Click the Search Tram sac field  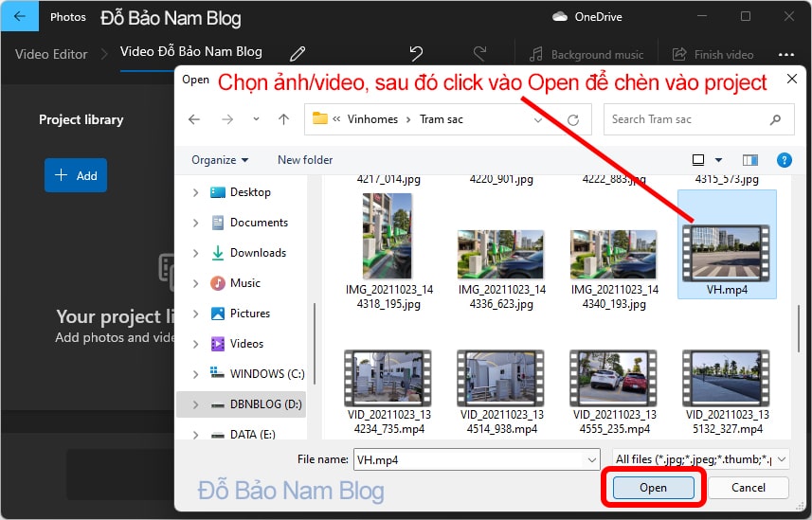click(x=699, y=119)
